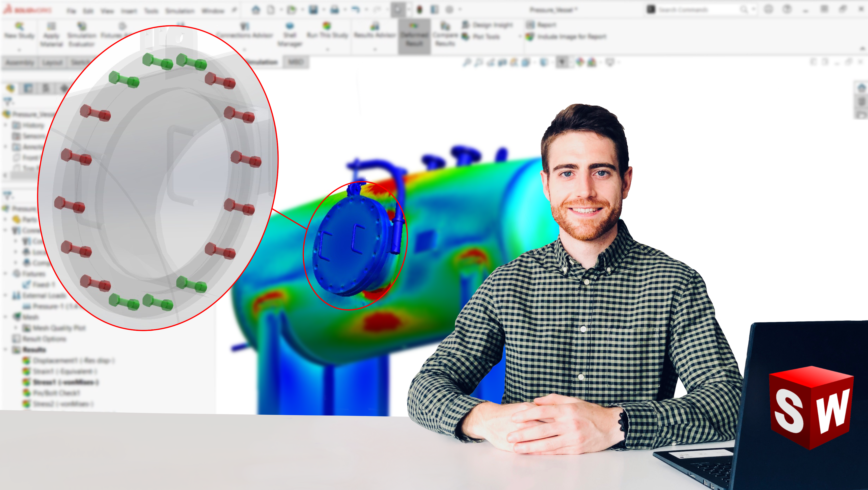Click the Zoom to Area icon
The width and height of the screenshot is (868, 490).
(x=479, y=62)
